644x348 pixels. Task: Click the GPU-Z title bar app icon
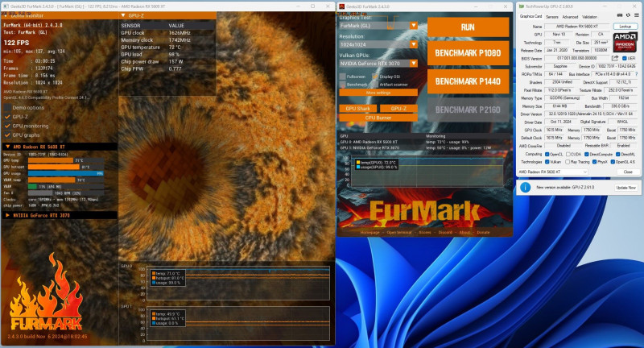(521, 6)
